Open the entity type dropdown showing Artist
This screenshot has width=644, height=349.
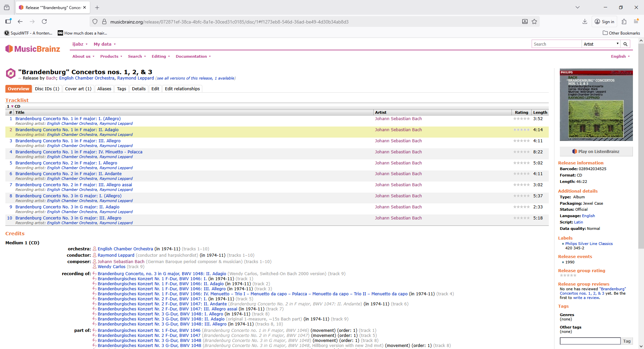601,44
